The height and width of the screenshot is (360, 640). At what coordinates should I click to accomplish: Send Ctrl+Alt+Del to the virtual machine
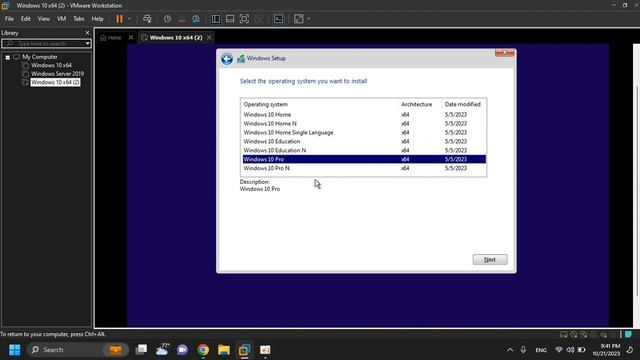[x=147, y=19]
